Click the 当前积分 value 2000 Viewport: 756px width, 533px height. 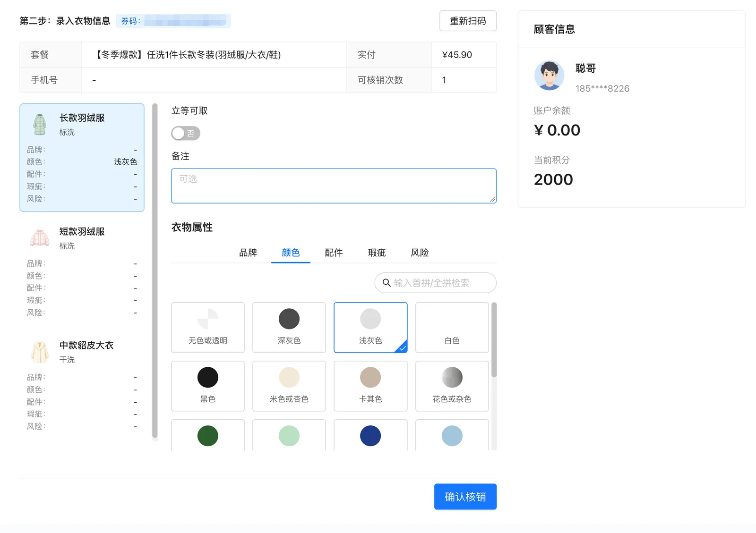[553, 180]
